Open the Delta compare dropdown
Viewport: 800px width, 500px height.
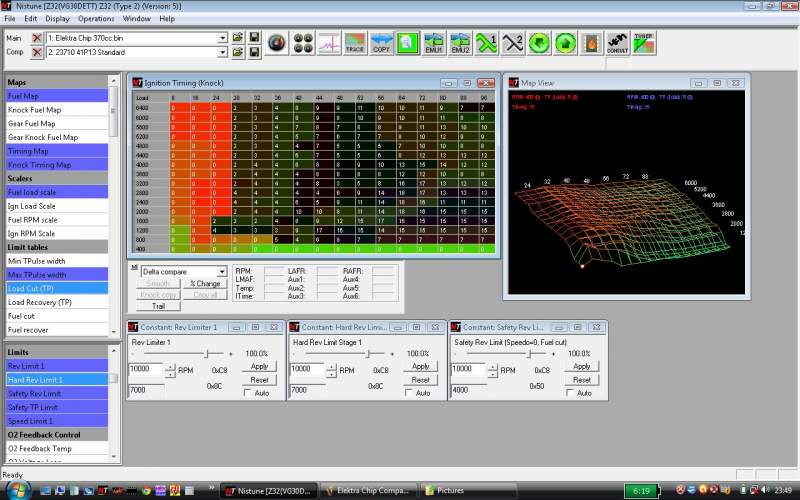tap(221, 271)
